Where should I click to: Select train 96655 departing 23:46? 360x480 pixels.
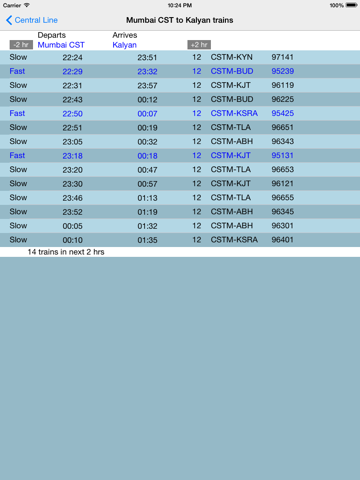180,198
